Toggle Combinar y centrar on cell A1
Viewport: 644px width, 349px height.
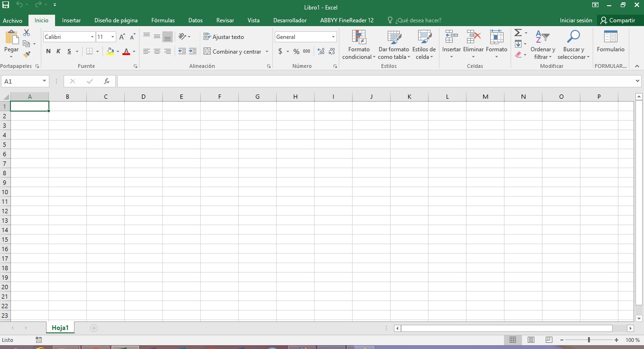pos(233,51)
